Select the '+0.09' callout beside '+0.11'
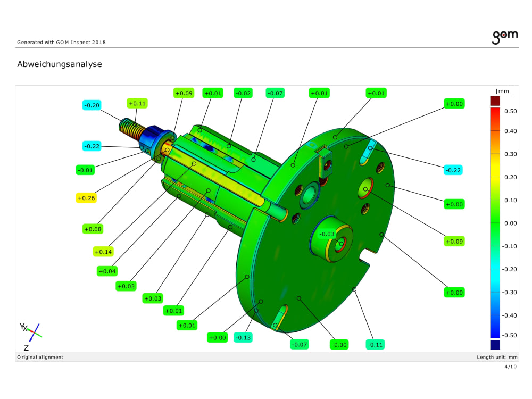 pos(184,93)
